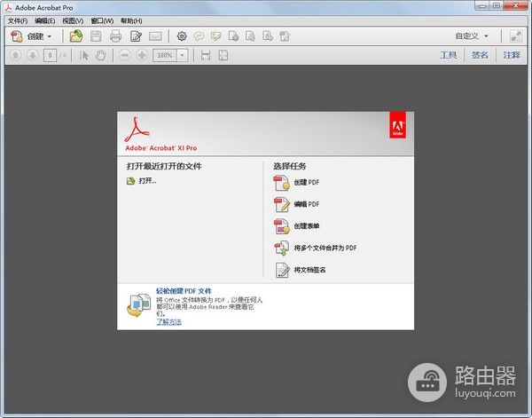
Task: Open the Comment (注释) pane
Action: [x=512, y=55]
